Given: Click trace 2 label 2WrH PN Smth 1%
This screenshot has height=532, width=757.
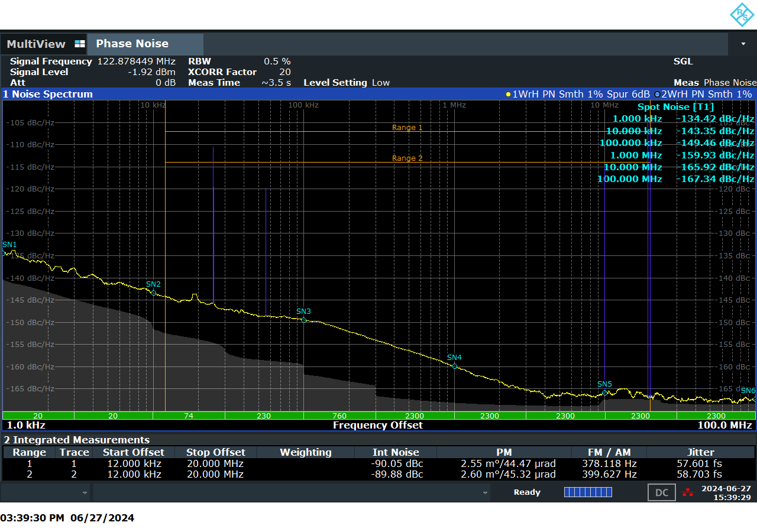Looking at the screenshot, I should click(x=707, y=95).
